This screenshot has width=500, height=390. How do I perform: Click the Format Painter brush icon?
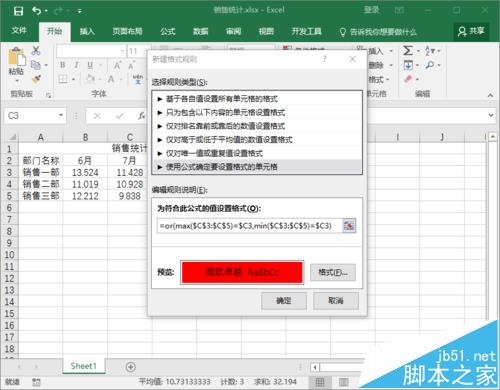click(x=36, y=79)
